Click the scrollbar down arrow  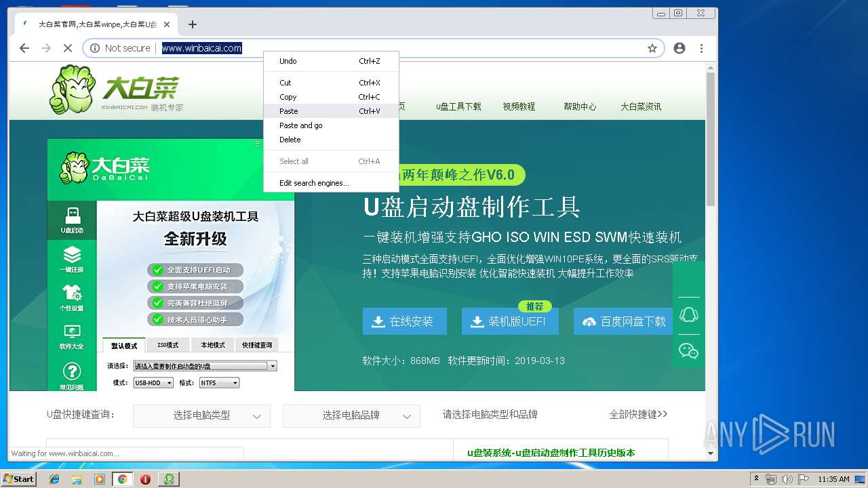point(711,453)
